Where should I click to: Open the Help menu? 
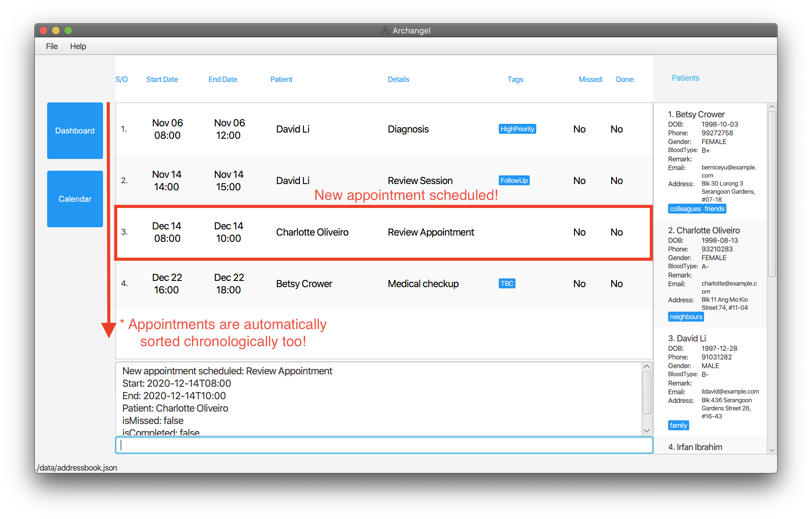click(x=78, y=46)
